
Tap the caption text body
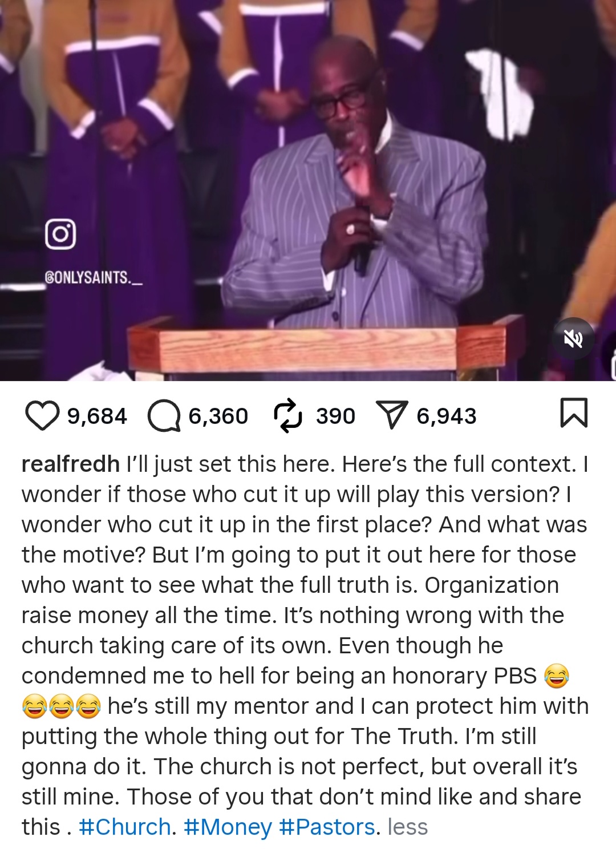305,645
